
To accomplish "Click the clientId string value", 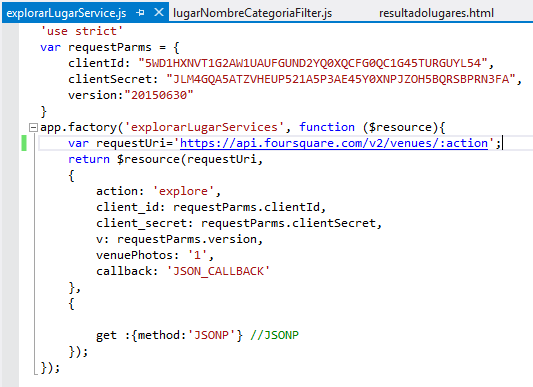I will 313,63.
